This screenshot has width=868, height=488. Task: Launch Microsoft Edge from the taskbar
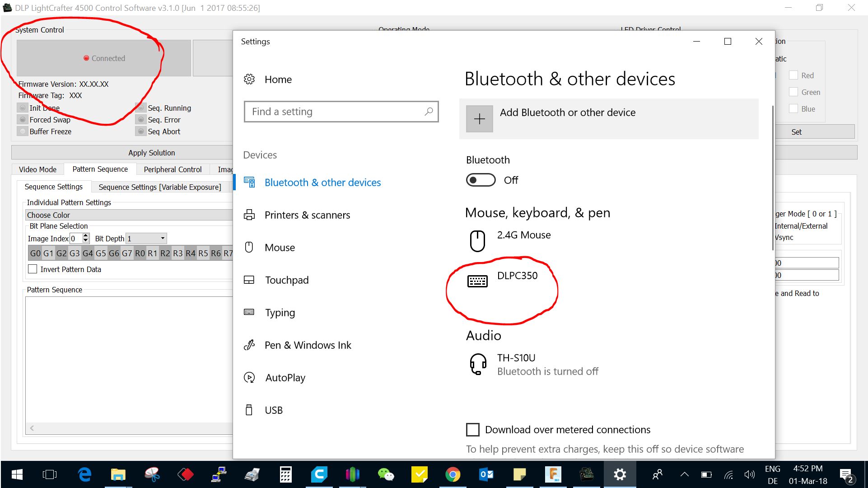[x=84, y=474]
